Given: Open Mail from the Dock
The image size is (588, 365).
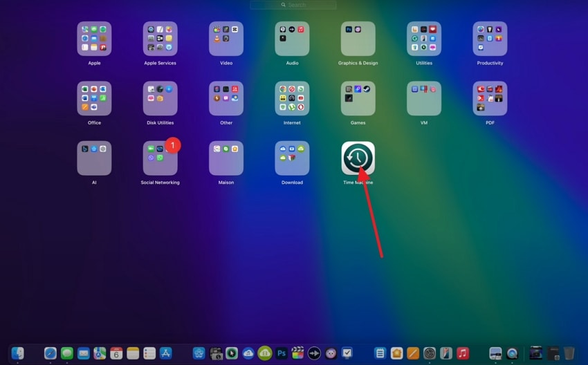Looking at the screenshot, I should (83, 353).
